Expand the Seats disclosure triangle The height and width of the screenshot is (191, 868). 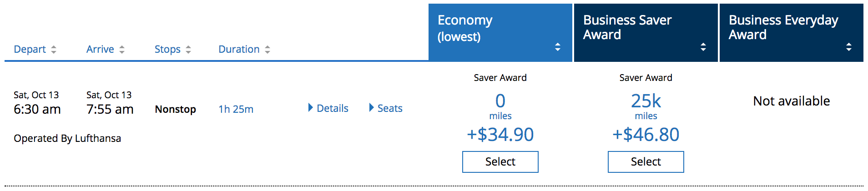click(x=372, y=108)
